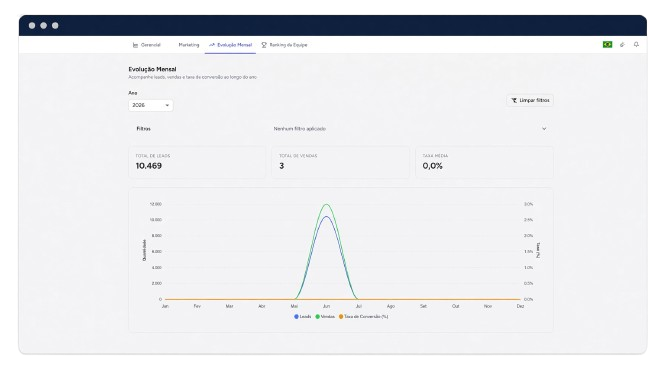Click the Taxa Média value 0,0%
Viewport: 666px width, 375px height.
[x=432, y=166]
